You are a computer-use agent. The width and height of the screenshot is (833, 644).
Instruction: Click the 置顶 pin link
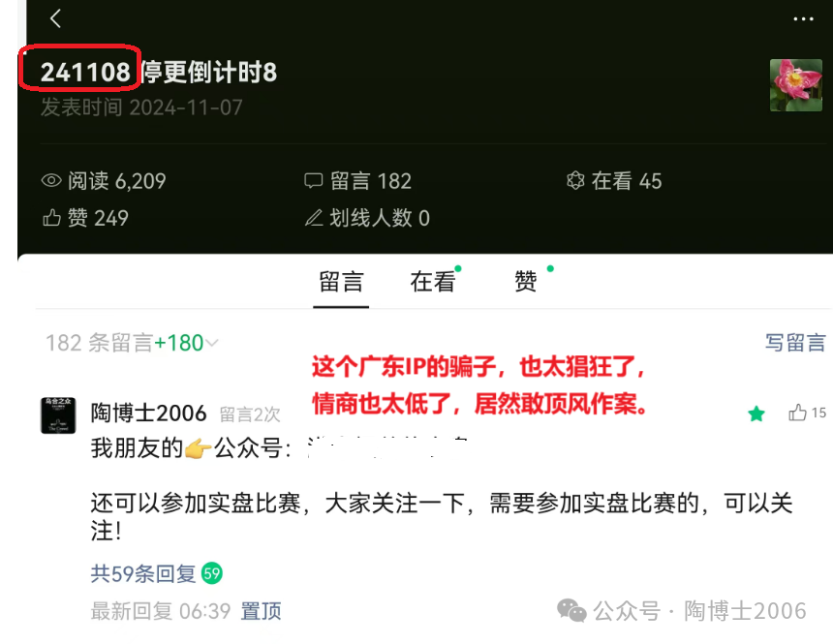pyautogui.click(x=261, y=611)
